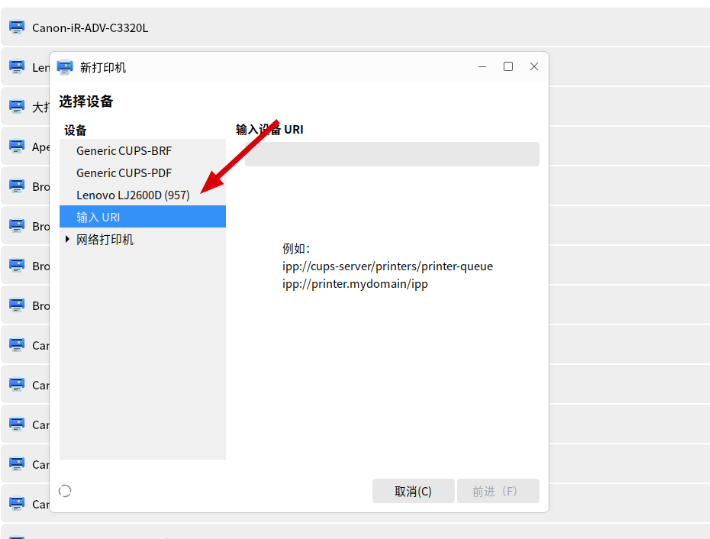Select the 网络打印机 label in device list
This screenshot has width=710, height=539.
105,239
